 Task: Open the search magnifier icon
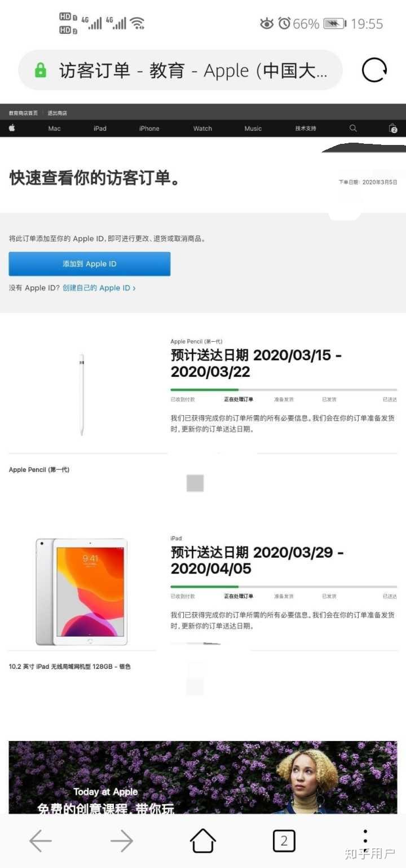[353, 128]
